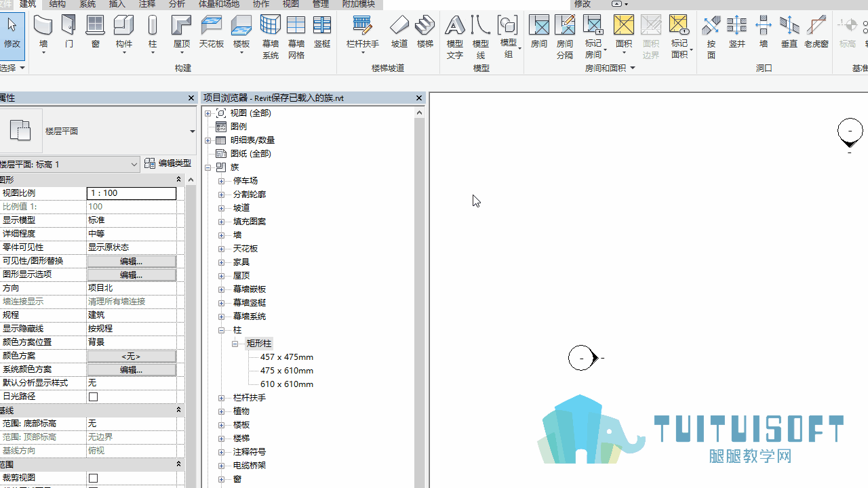Image resolution: width=868 pixels, height=488 pixels.
Task: Open the 分析 ribbon tab
Action: [x=177, y=4]
